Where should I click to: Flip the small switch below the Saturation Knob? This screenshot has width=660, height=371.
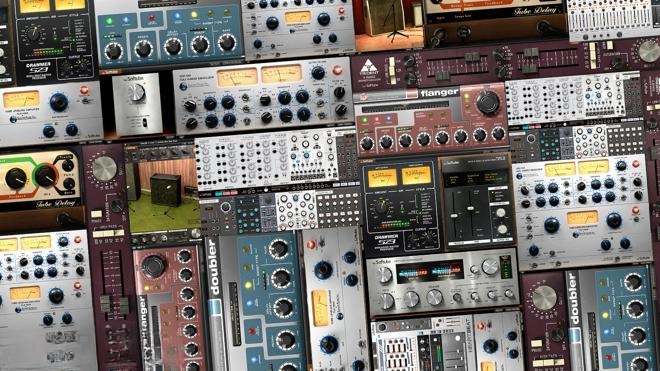[145, 123]
